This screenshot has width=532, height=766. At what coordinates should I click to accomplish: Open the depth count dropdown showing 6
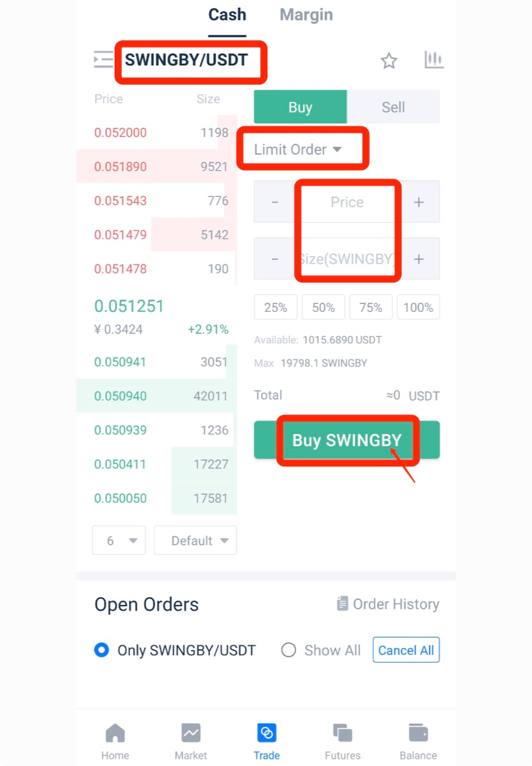point(119,541)
